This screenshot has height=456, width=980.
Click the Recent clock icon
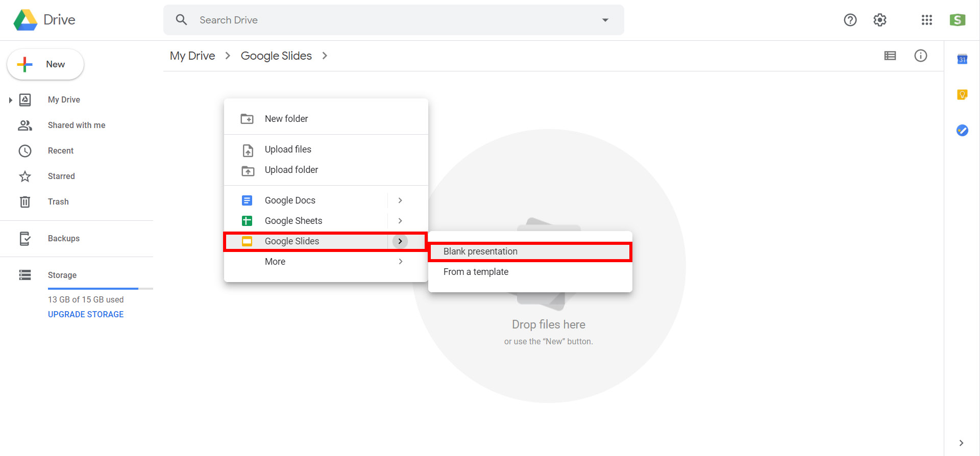tap(25, 151)
